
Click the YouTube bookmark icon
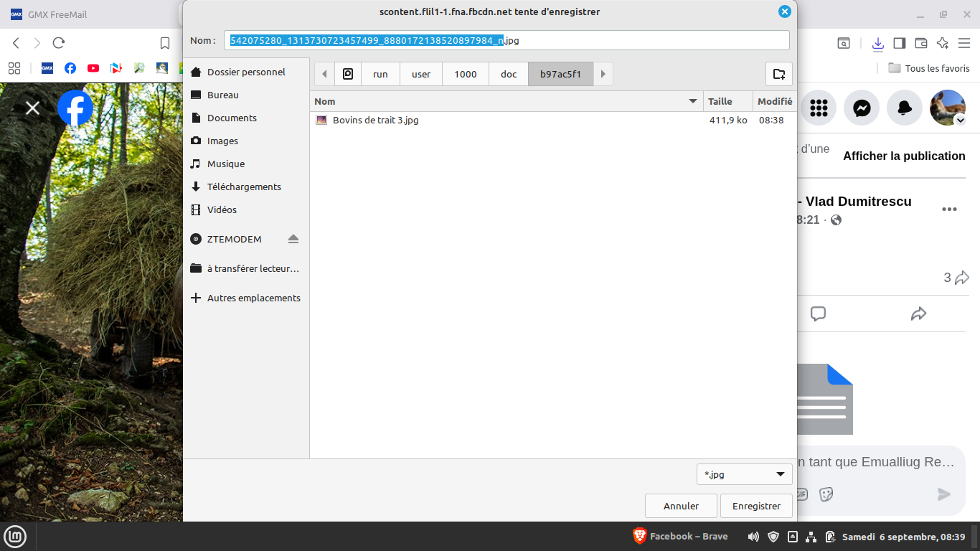pos(93,68)
